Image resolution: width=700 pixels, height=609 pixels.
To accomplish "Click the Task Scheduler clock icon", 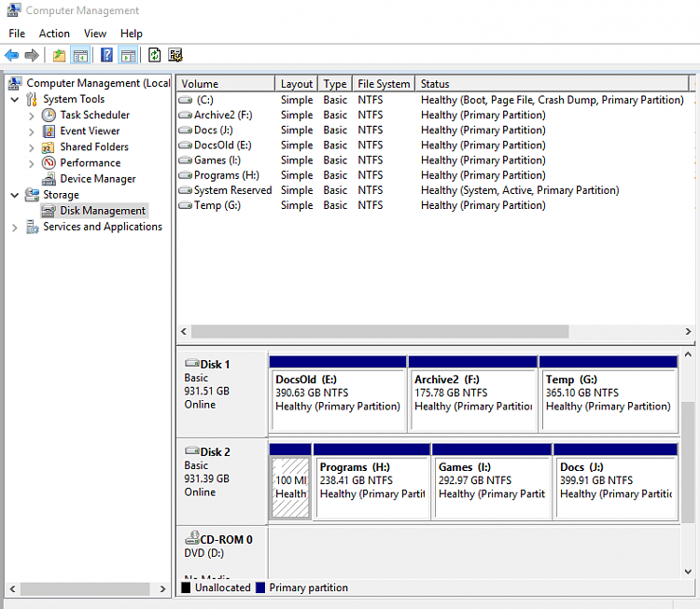I will pyautogui.click(x=49, y=115).
